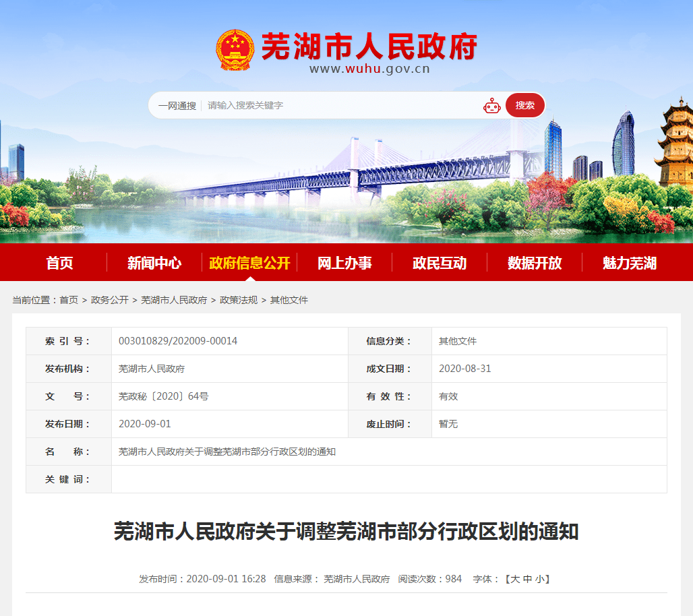
Task: Open the 网上办事 navigation tab
Action: [344, 263]
